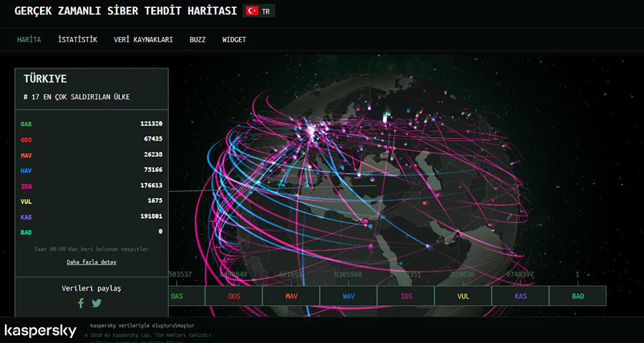644x343 pixels.
Task: Open VERİ KAYNAKLARI menu item
Action: (x=143, y=40)
